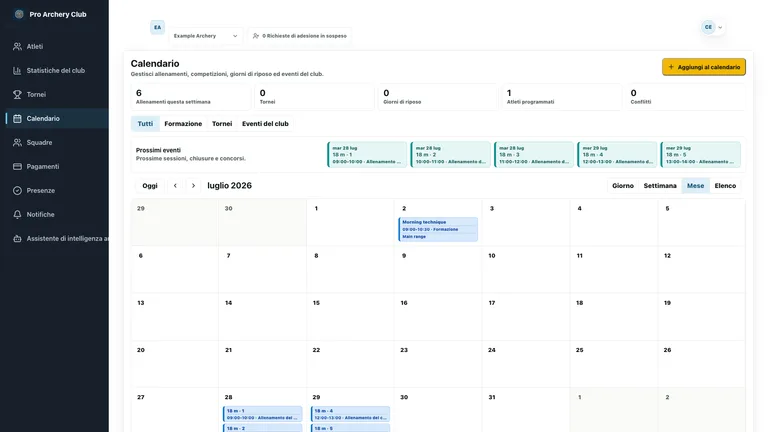Open the Squadre teams icon
Screen dimensions: 768x432
[17, 143]
